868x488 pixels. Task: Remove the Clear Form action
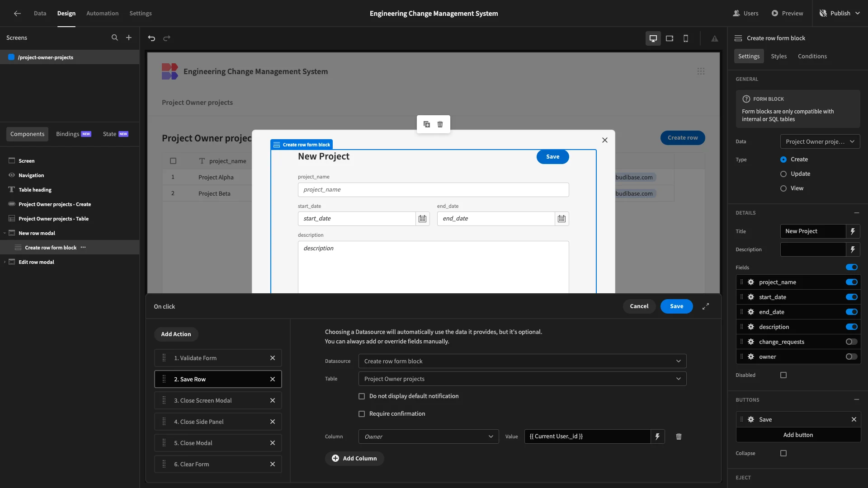point(273,464)
